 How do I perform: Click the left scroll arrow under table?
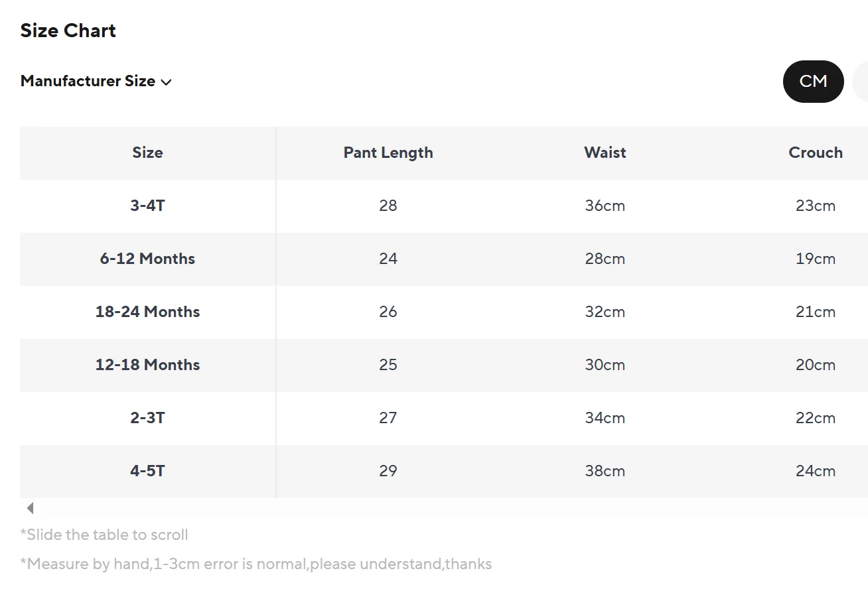tap(30, 509)
